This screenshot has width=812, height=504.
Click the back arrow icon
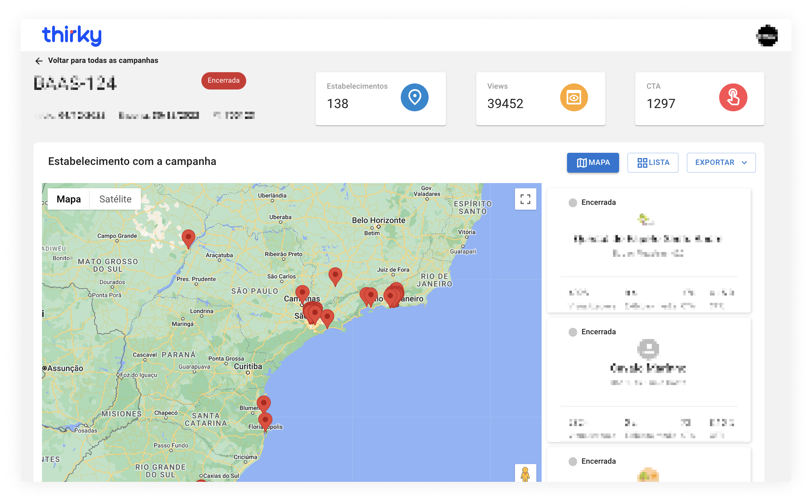39,61
